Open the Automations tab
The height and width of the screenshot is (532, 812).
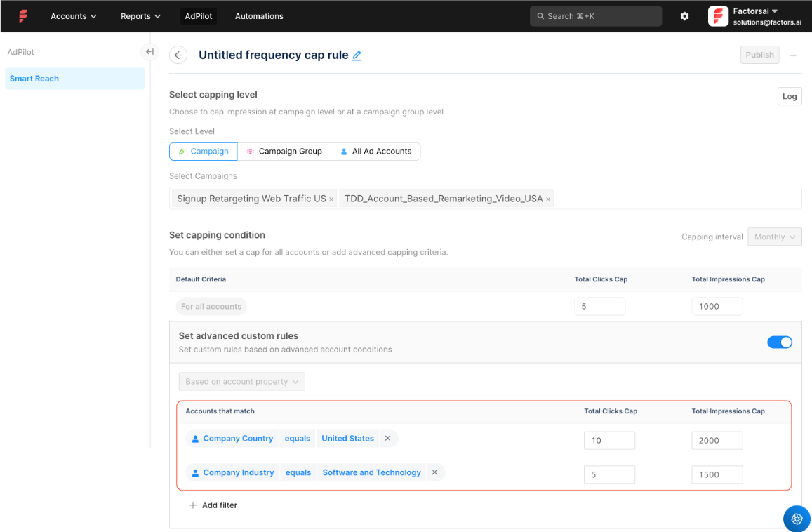coord(259,16)
